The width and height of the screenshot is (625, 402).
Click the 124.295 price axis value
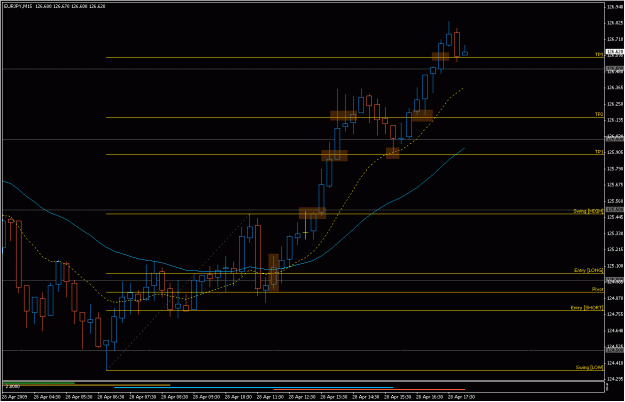(615, 379)
